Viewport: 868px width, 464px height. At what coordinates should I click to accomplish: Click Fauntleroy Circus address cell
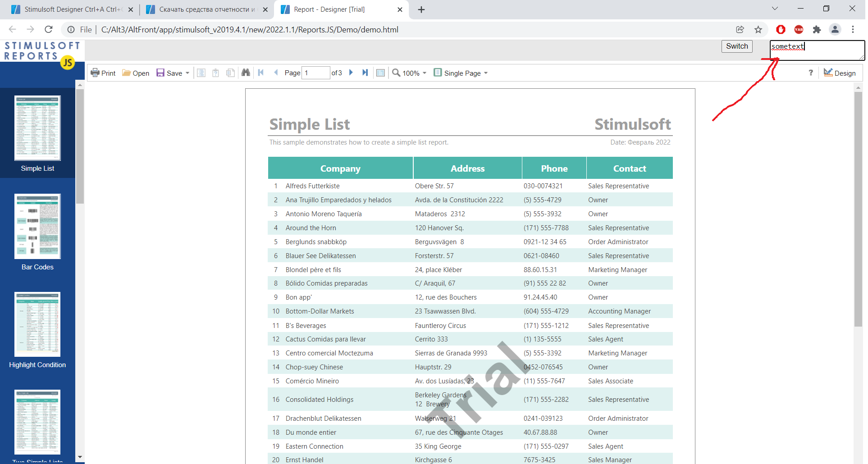(440, 326)
